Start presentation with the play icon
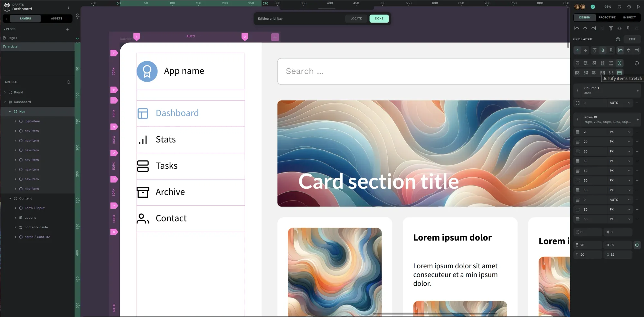Viewport: 644px width, 317px height. click(639, 7)
